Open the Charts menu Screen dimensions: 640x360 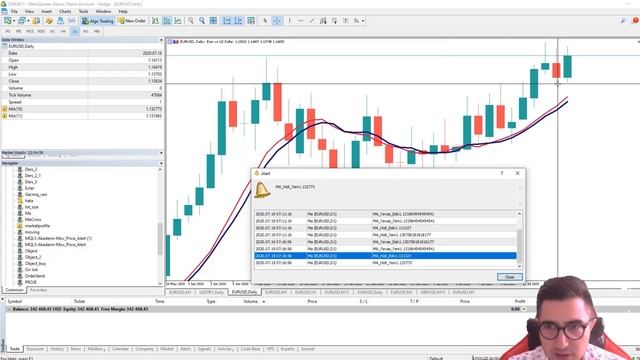(65, 11)
